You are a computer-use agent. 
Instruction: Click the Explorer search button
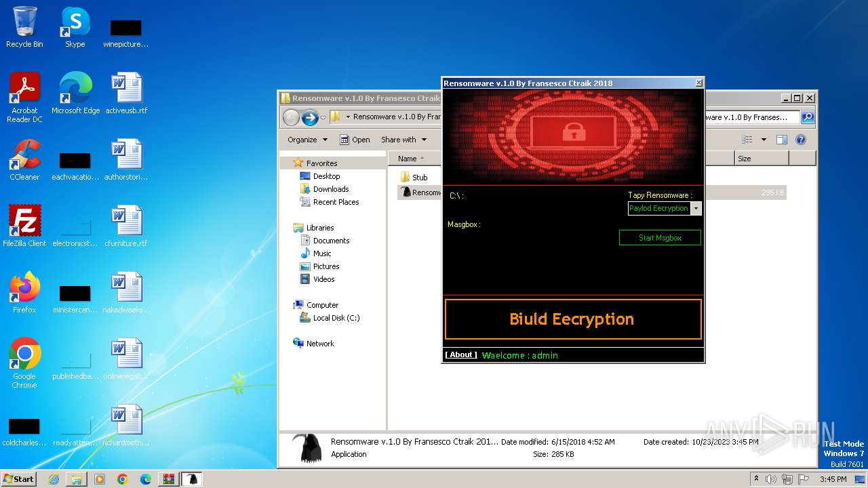808,117
